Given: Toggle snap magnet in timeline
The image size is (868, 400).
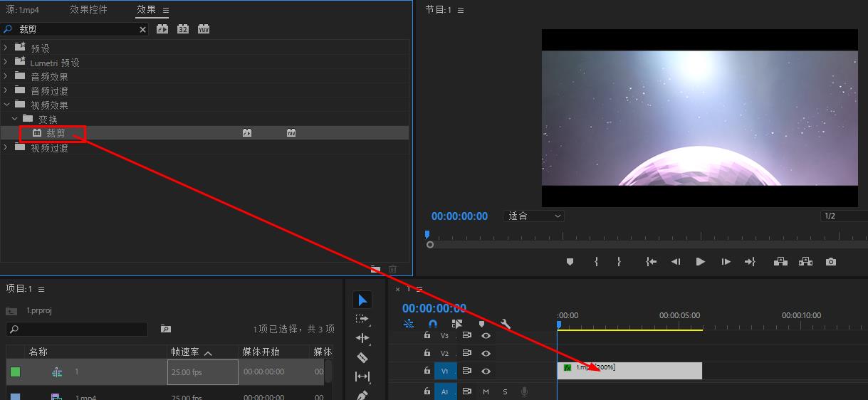Looking at the screenshot, I should (432, 324).
